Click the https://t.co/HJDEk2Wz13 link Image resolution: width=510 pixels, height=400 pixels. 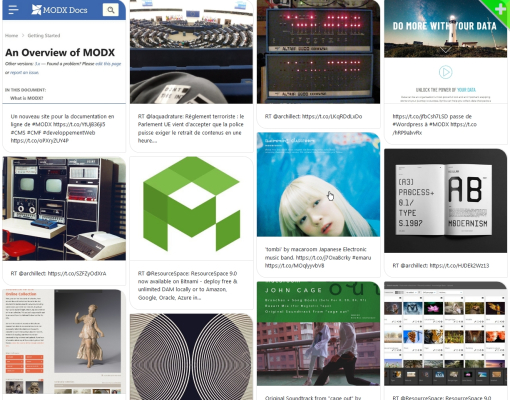point(459,266)
